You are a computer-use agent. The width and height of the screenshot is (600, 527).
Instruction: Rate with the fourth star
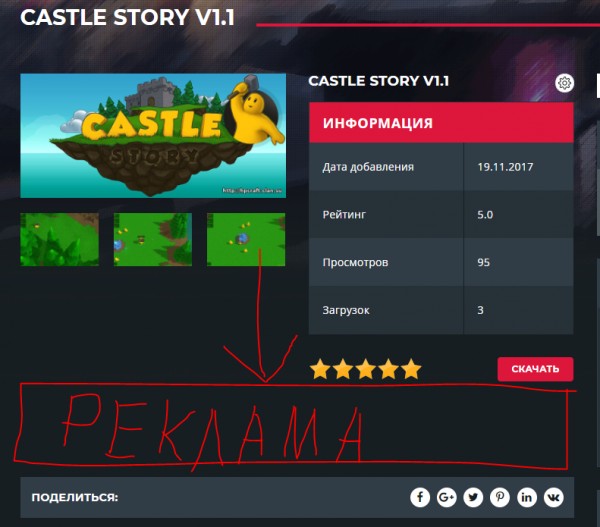tap(388, 369)
